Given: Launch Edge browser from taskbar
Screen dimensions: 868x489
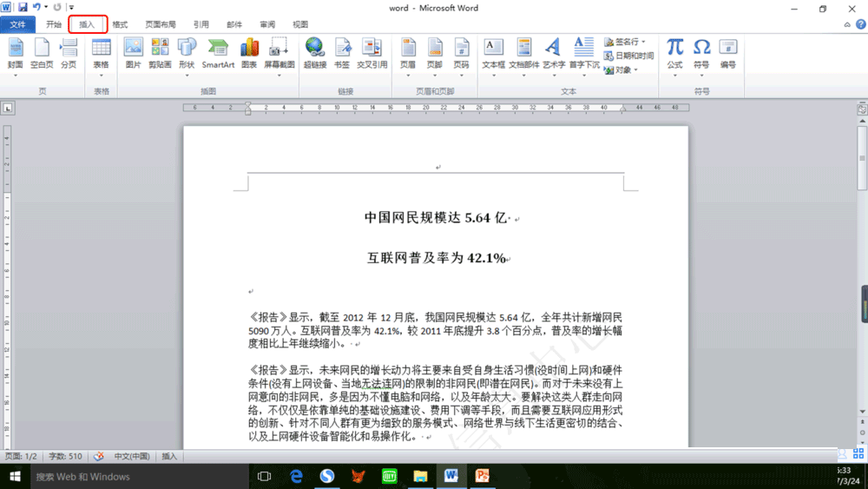Looking at the screenshot, I should click(x=296, y=476).
